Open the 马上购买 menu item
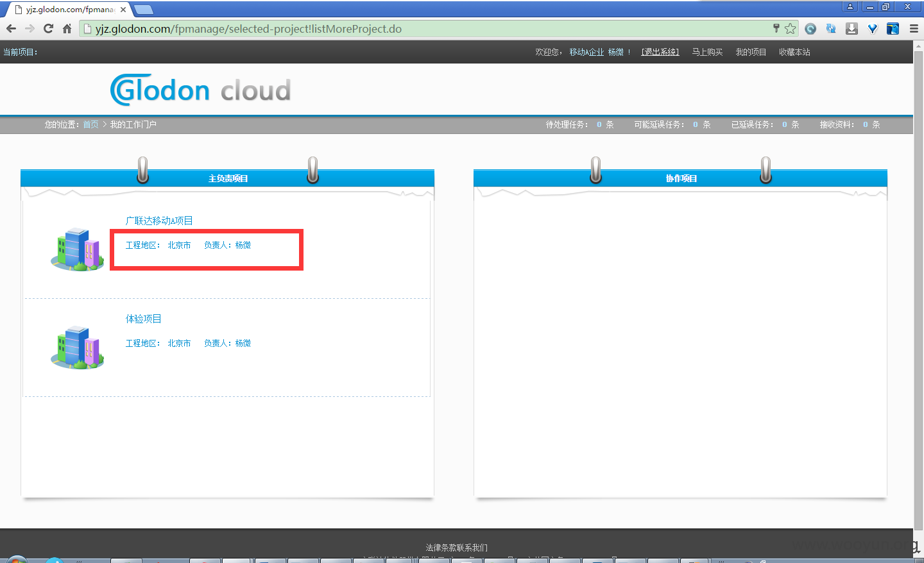 pos(707,52)
